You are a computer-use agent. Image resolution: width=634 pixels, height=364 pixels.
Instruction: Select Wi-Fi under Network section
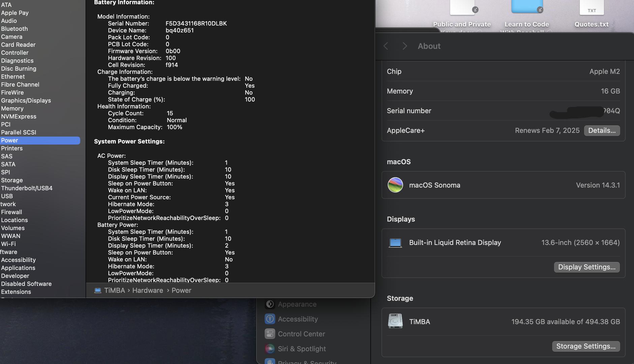point(8,244)
